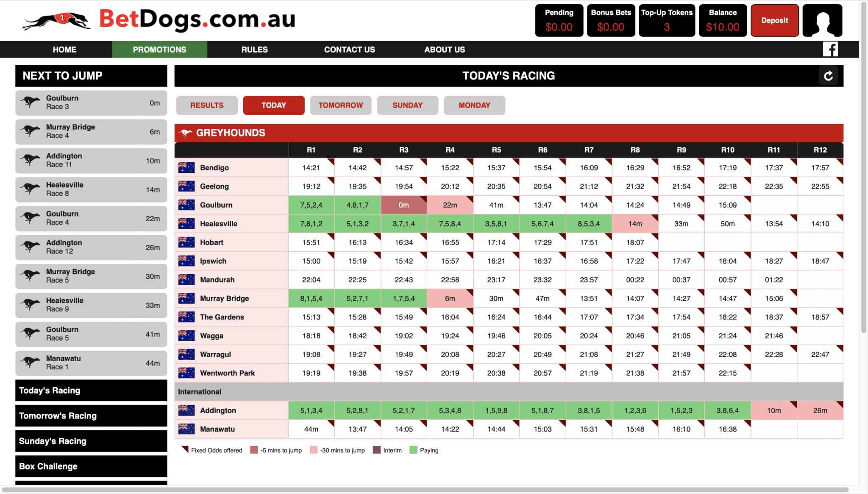This screenshot has height=494, width=868.
Task: Click greyhound icon beside Addington Race 11
Action: coord(30,160)
